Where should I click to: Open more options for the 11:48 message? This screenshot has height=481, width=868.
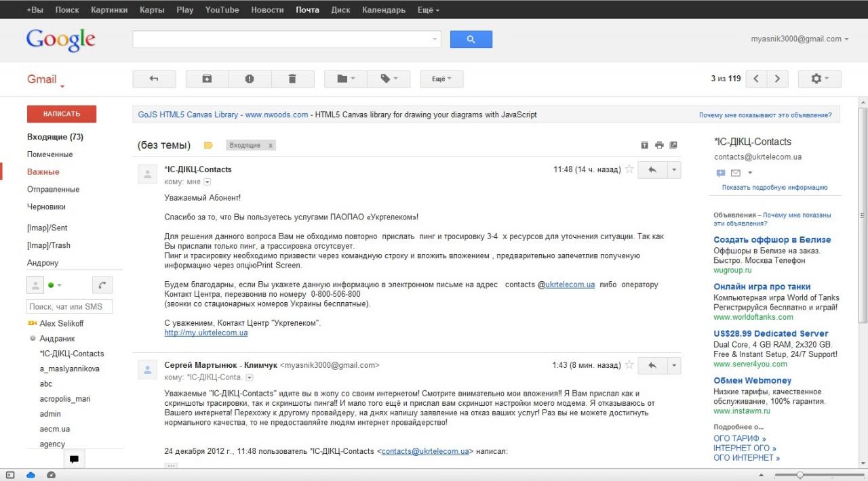[x=674, y=169]
